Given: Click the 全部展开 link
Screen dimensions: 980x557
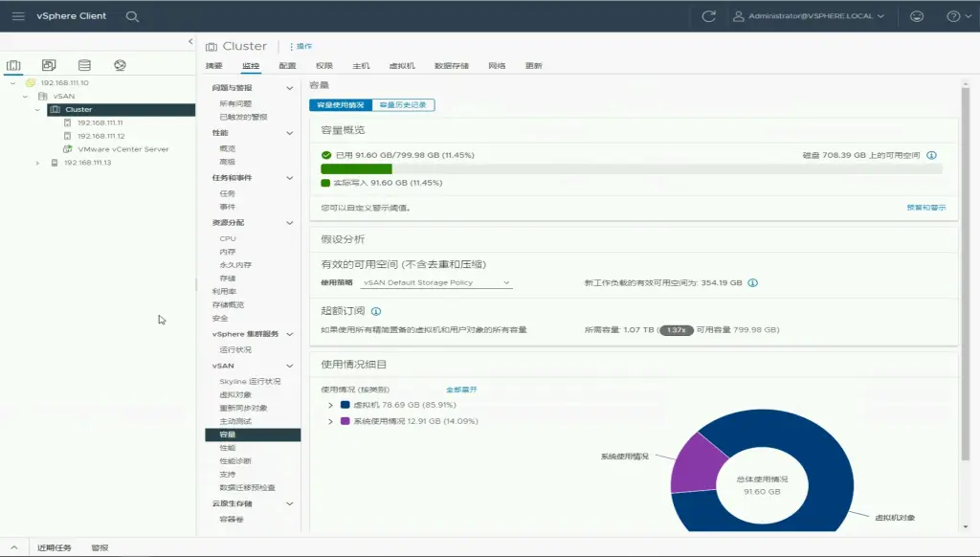Looking at the screenshot, I should pyautogui.click(x=461, y=390).
